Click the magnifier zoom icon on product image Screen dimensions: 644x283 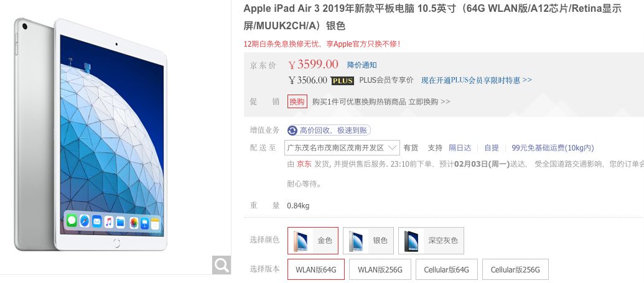[x=222, y=265]
